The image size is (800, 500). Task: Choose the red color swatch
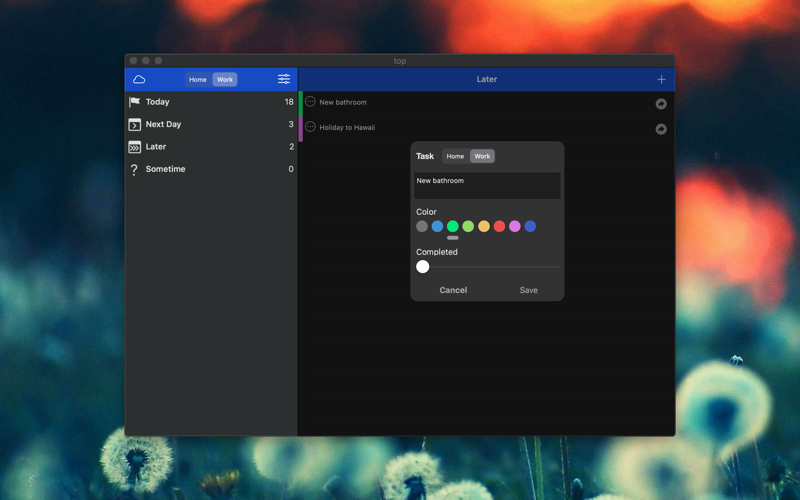[499, 226]
